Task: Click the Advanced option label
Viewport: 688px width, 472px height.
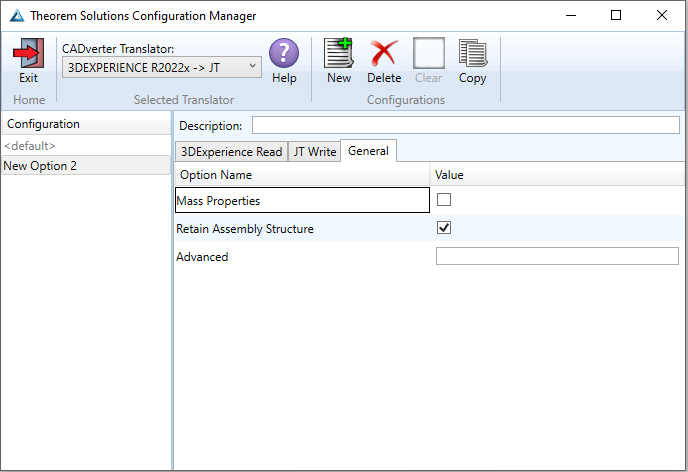Action: [x=202, y=257]
